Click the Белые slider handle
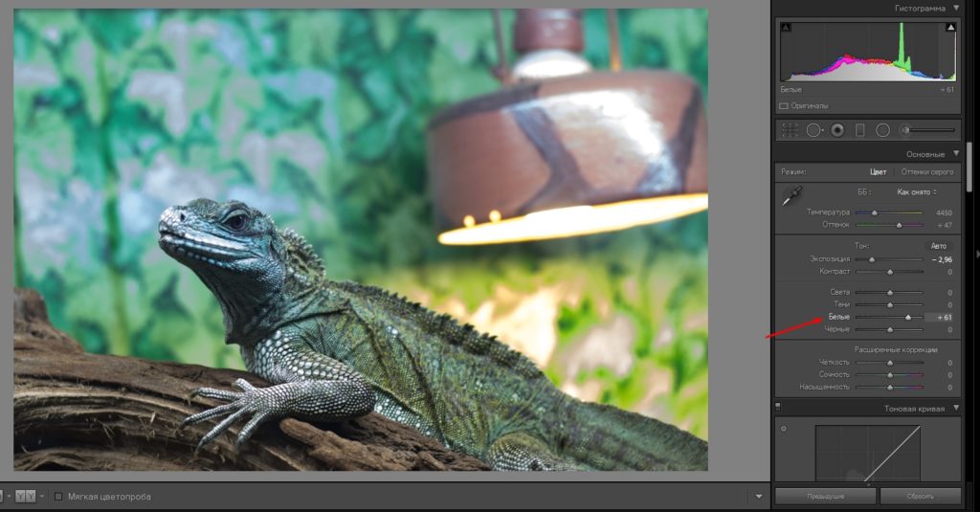The height and width of the screenshot is (512, 980). (908, 317)
